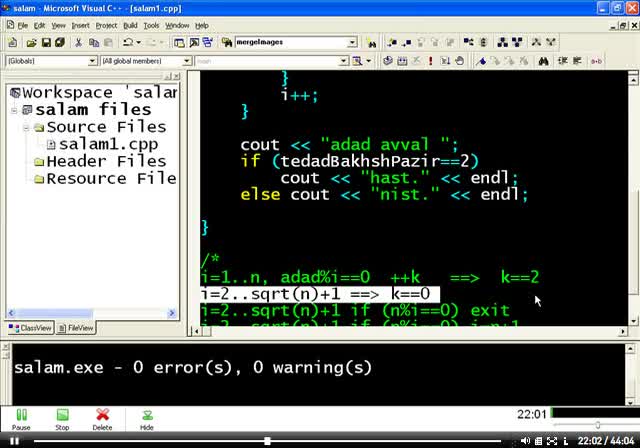The width and height of the screenshot is (640, 448).
Task: Click the Decrease Indent icon
Action: (577, 61)
